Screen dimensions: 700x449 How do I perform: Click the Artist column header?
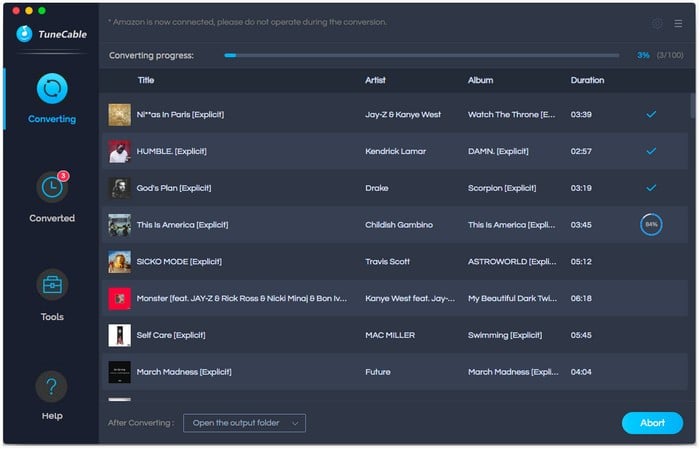pos(375,80)
